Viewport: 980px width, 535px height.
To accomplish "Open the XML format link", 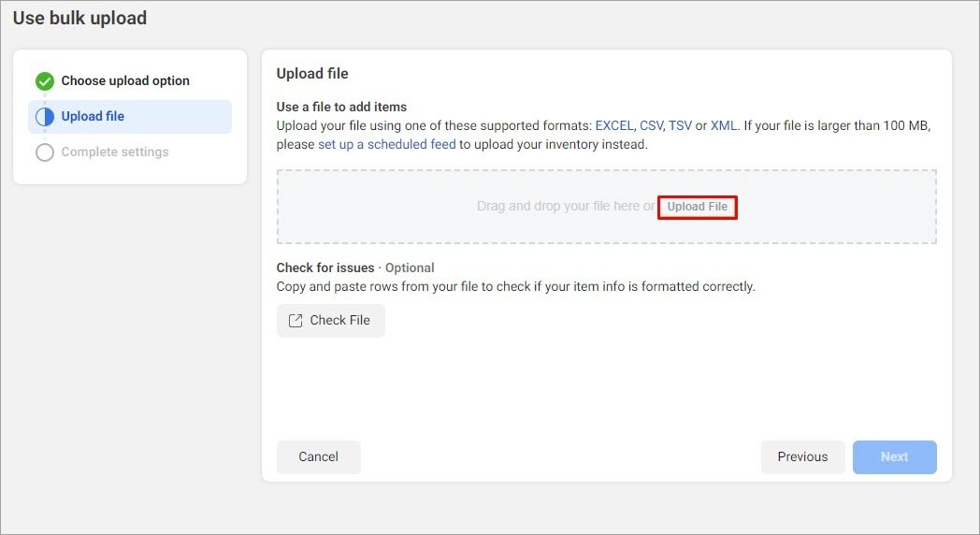I will [x=723, y=125].
